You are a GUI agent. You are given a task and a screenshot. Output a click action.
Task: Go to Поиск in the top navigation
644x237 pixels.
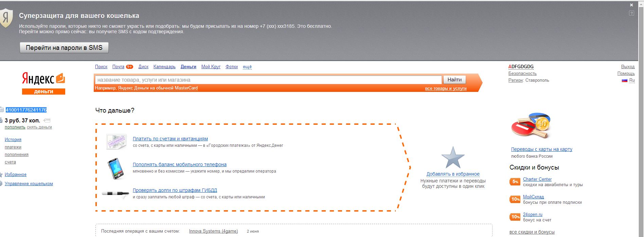tap(101, 67)
